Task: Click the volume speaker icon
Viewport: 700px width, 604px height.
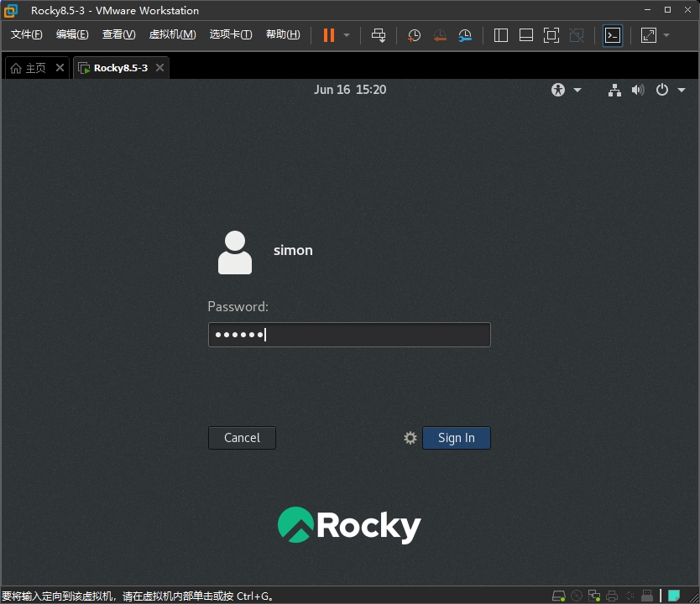Action: pos(638,90)
